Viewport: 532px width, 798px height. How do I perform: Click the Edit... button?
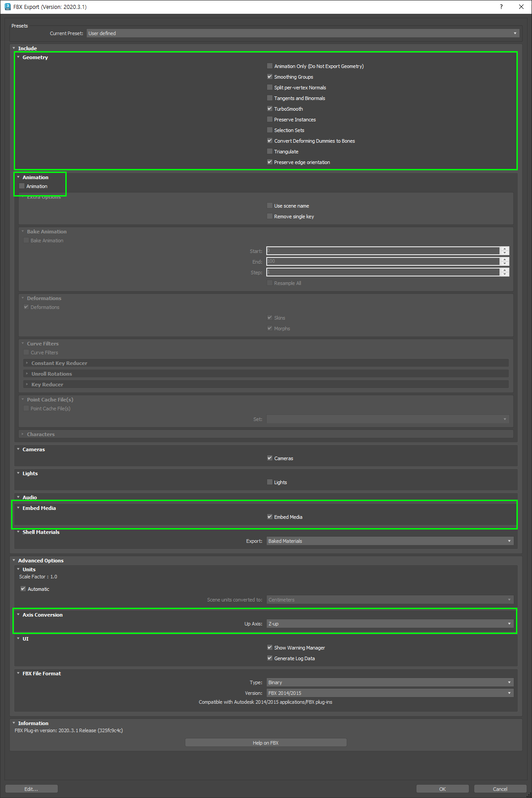click(31, 789)
